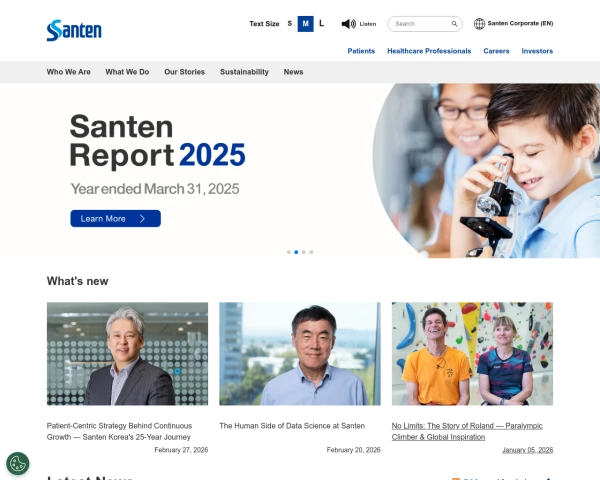Open the Investors link

coord(537,51)
